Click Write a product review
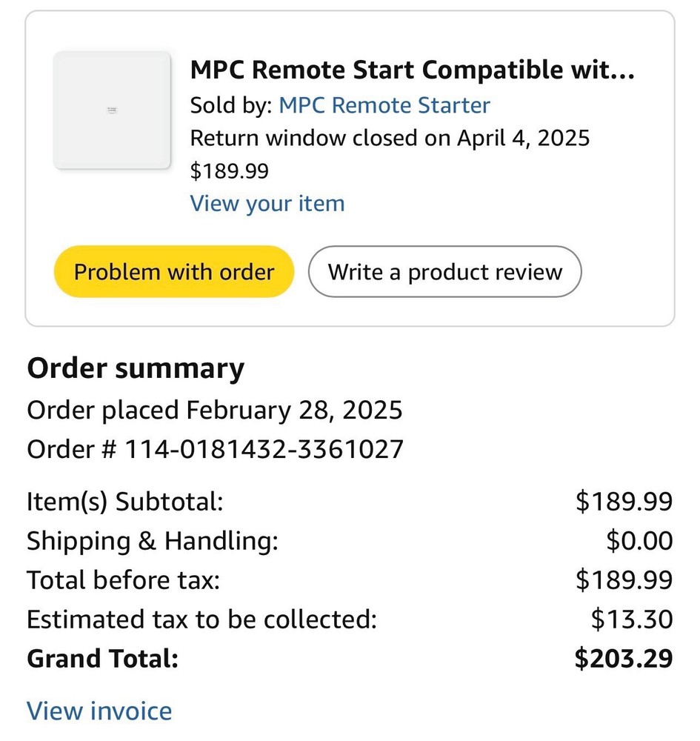The height and width of the screenshot is (741, 700). click(x=446, y=271)
